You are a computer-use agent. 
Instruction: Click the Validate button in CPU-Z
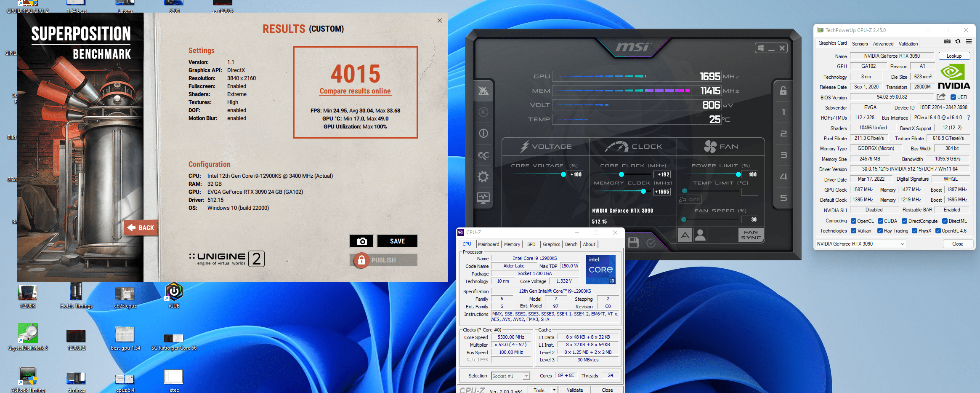pyautogui.click(x=575, y=390)
